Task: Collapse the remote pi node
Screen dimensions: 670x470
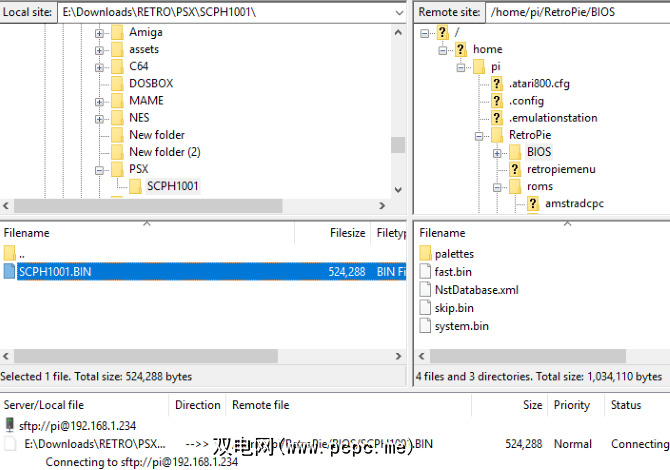Action: point(461,68)
